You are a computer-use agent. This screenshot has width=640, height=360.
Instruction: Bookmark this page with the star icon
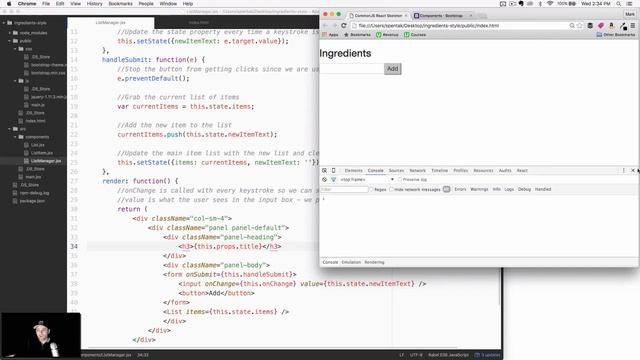coord(580,25)
